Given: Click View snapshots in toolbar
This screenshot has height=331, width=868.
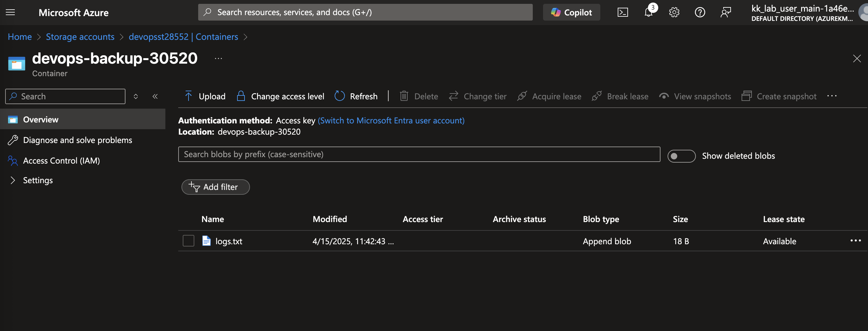Looking at the screenshot, I should click(695, 96).
